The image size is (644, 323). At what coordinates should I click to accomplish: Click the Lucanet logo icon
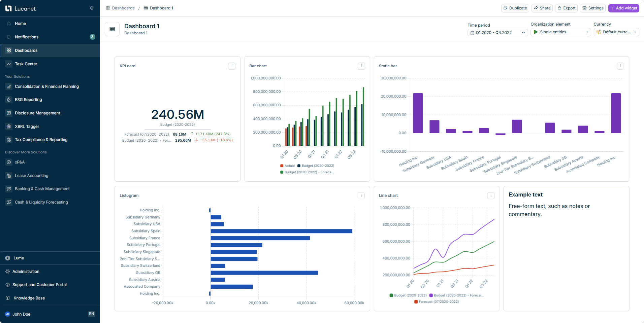tap(8, 8)
